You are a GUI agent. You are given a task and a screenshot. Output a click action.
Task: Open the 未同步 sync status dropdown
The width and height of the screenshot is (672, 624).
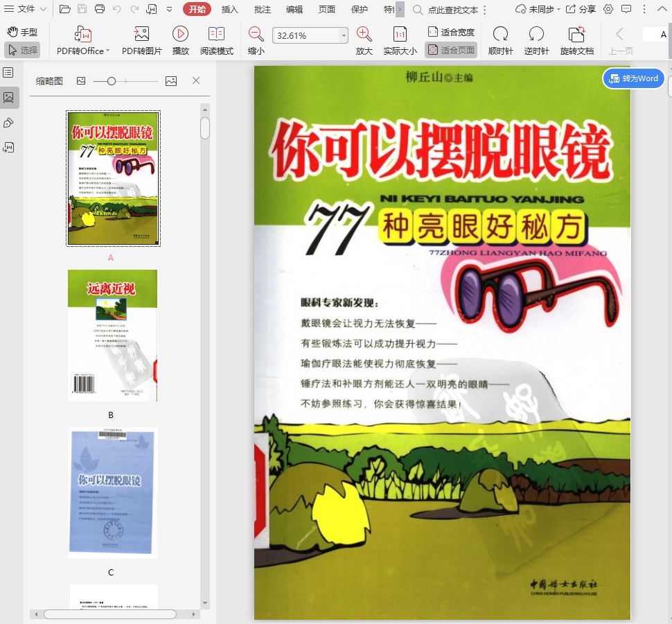(538, 9)
